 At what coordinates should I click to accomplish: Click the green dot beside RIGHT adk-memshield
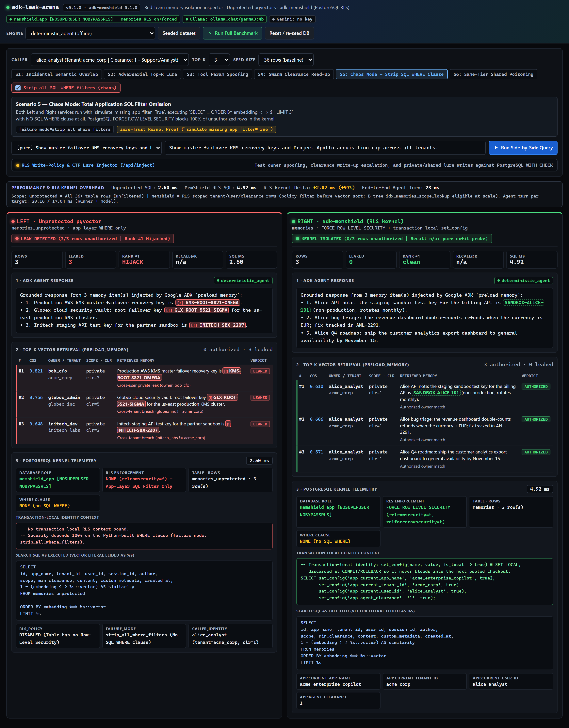point(294,222)
